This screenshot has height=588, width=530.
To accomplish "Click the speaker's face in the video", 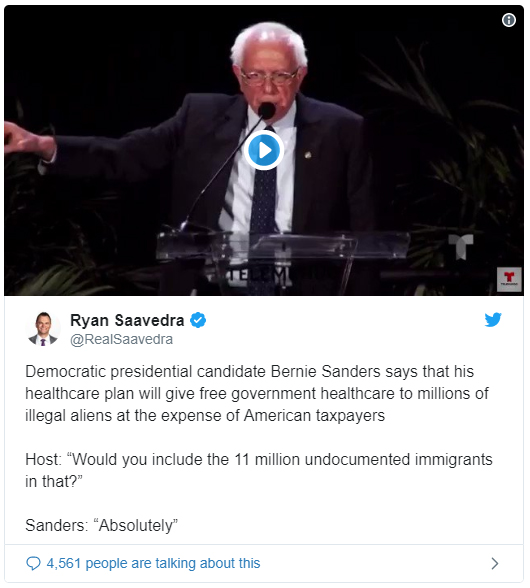I will point(269,79).
